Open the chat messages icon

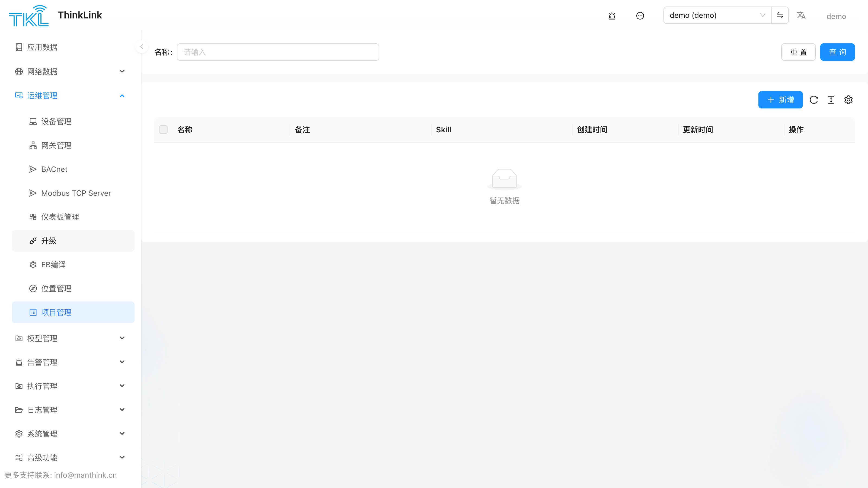[640, 15]
